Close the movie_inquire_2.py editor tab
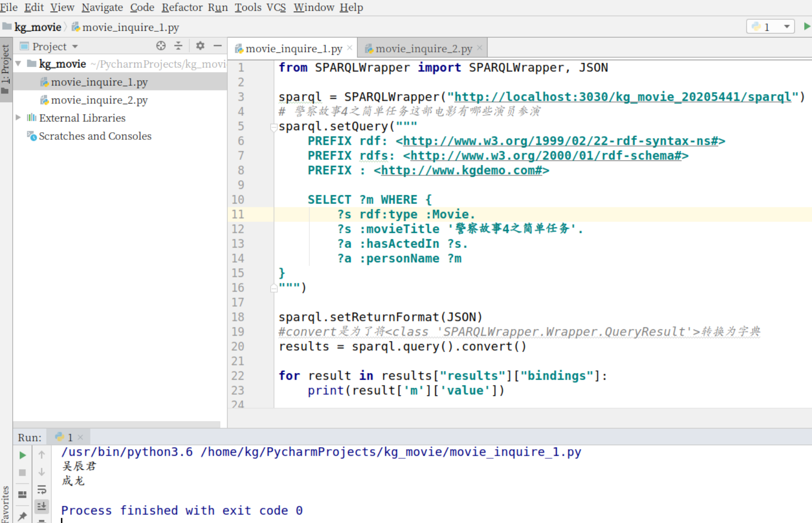 pos(480,48)
